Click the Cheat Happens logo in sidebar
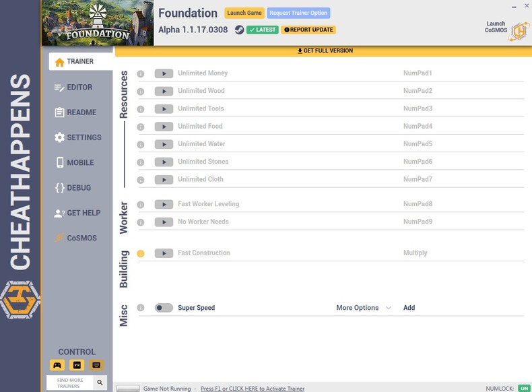Viewport: 532px width, 392px height. 20,300
